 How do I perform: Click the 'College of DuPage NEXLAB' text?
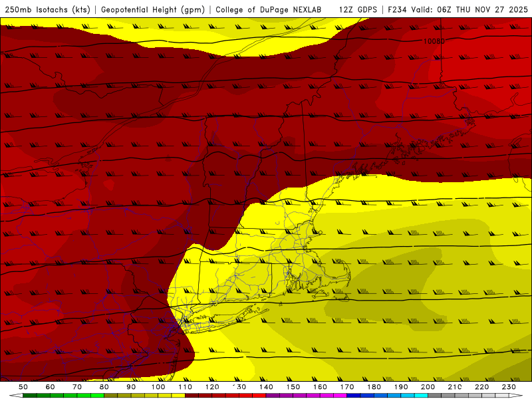pyautogui.click(x=269, y=10)
